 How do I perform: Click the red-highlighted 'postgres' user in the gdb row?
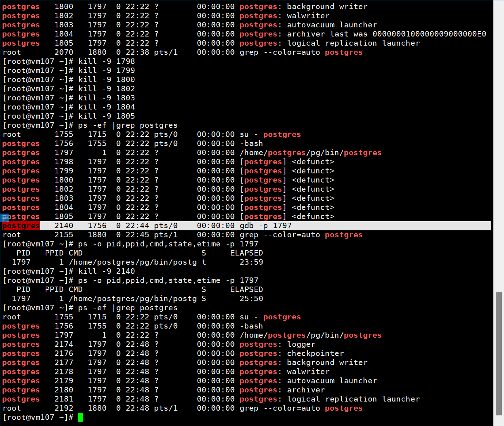(x=21, y=226)
